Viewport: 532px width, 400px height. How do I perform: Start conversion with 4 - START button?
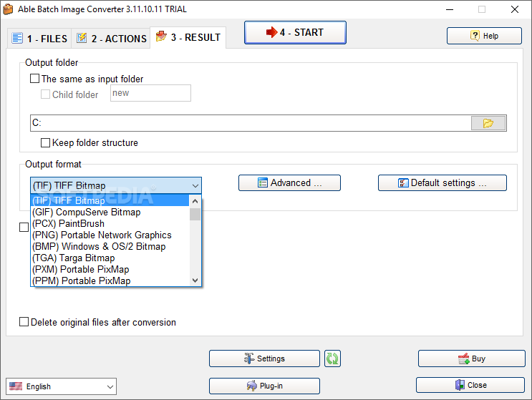pyautogui.click(x=295, y=32)
